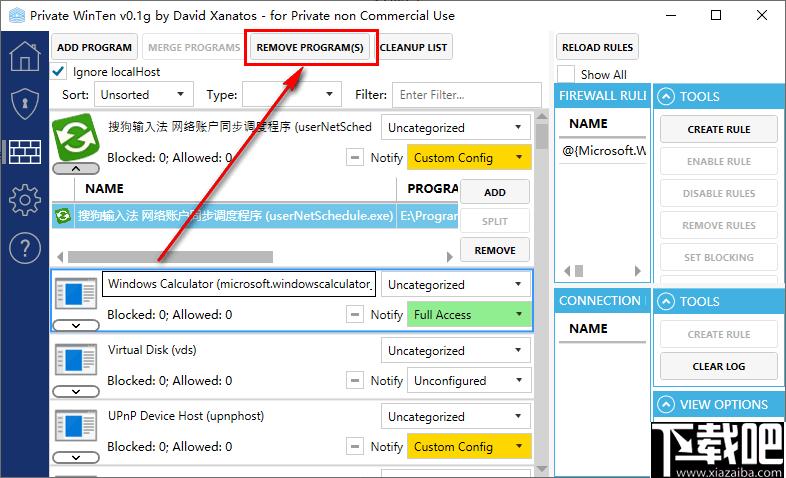This screenshot has width=786, height=478.
Task: Click the Windows Calculator name edit field
Action: (239, 284)
